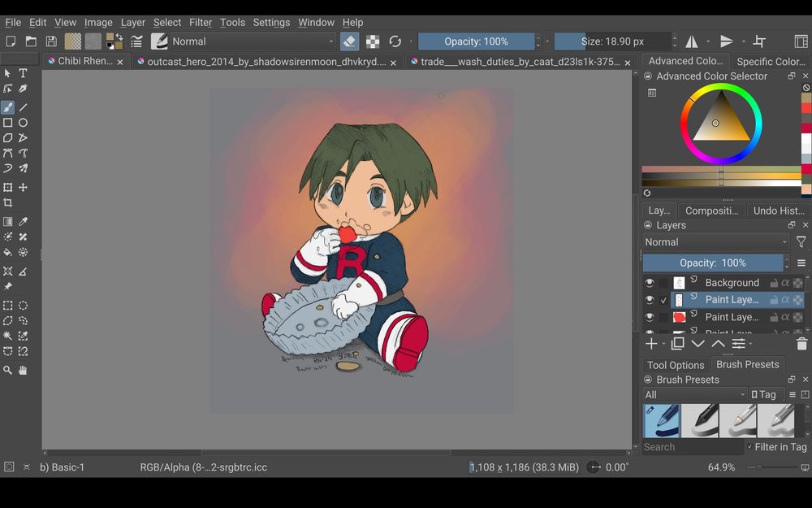Select the Transform tool
This screenshot has width=812, height=508.
8,187
